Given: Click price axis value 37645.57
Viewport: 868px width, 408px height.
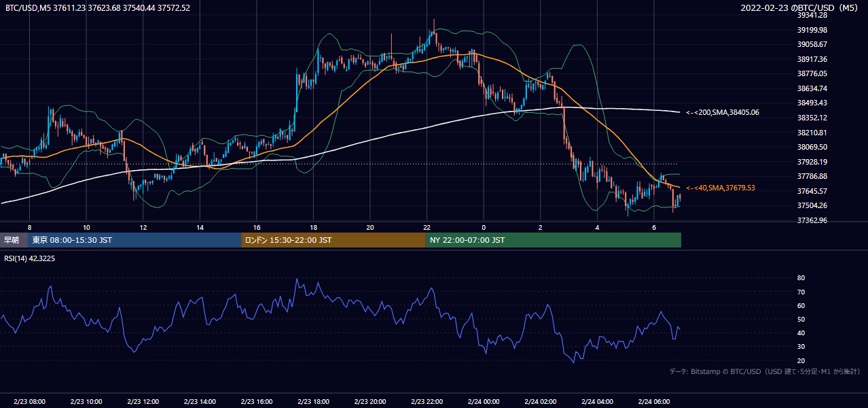Looking at the screenshot, I should click(x=812, y=191).
